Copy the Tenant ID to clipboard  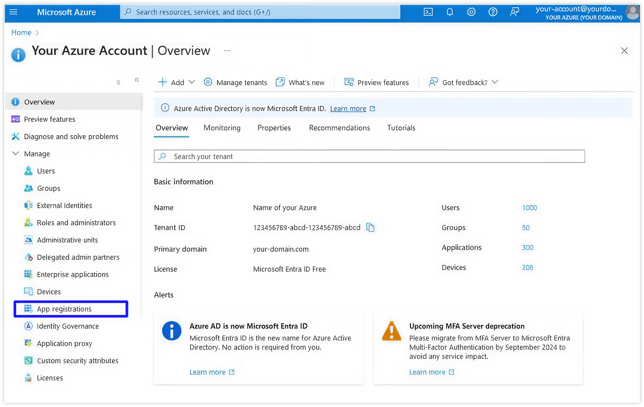370,227
